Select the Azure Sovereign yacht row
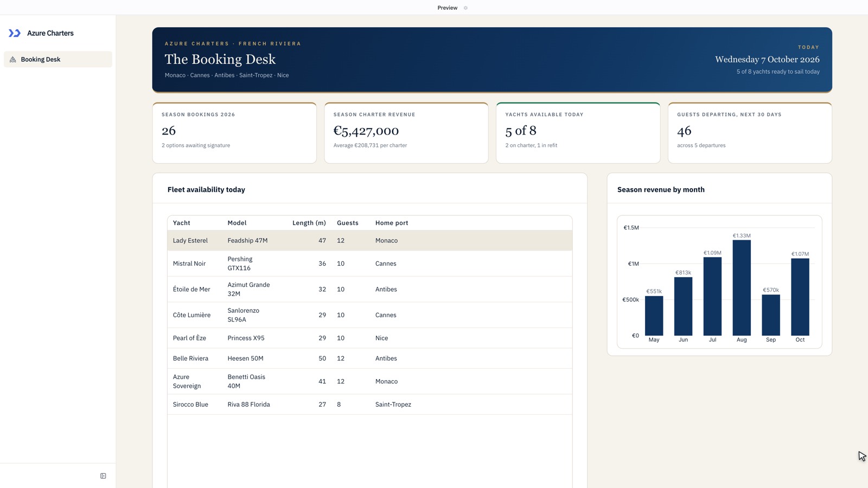Image resolution: width=868 pixels, height=488 pixels. pos(370,381)
